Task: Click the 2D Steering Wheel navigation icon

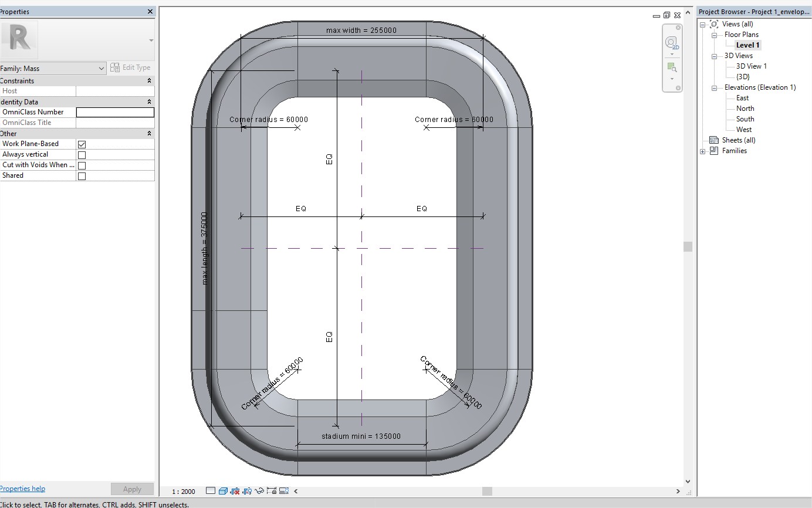Action: coord(672,43)
